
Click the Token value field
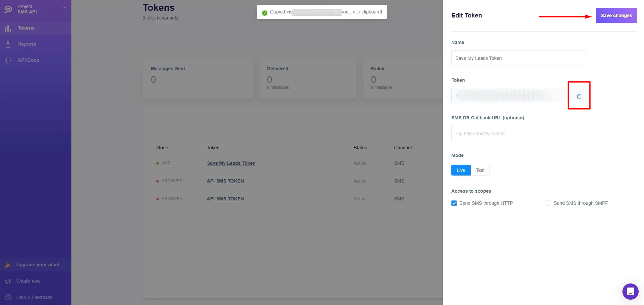pyautogui.click(x=512, y=96)
